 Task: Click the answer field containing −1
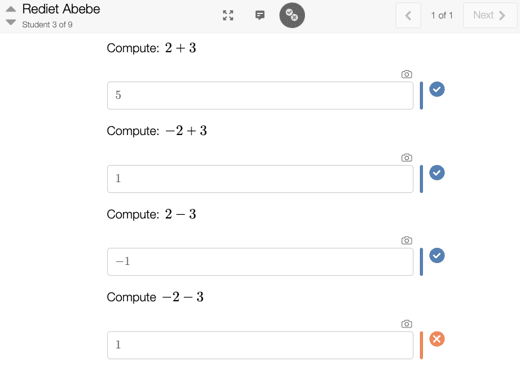point(260,262)
